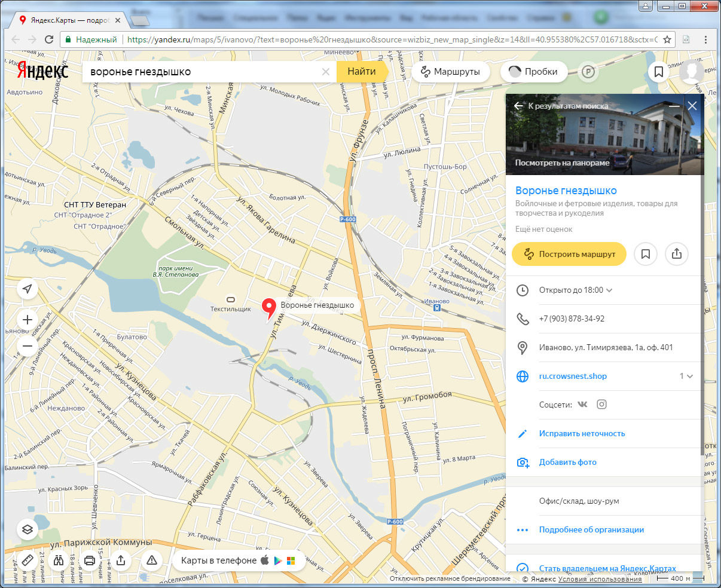Open the bookmarks icon beside the profile avatar

pos(659,72)
